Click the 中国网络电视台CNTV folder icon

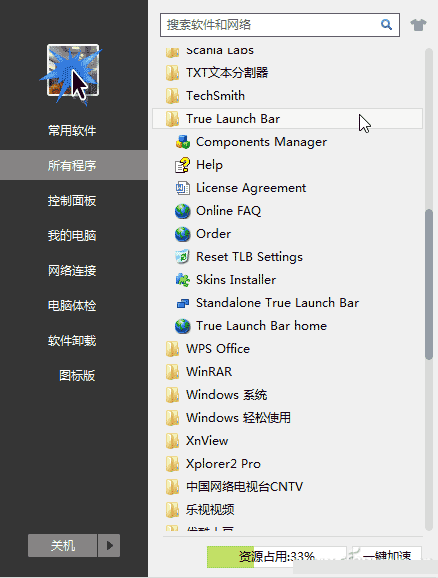click(x=172, y=487)
